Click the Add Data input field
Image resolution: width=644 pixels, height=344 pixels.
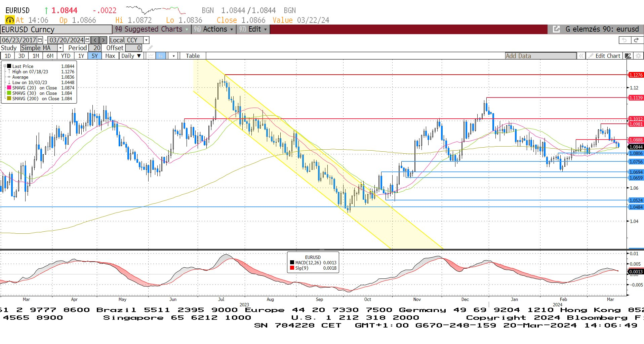pyautogui.click(x=540, y=56)
